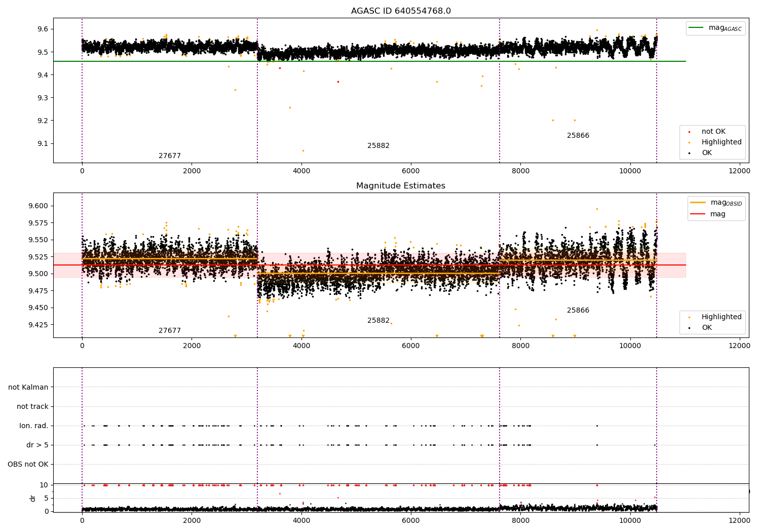Viewport: 760px width, 532px height.
Task: Click y-axis tick 9.575 in middle plot
Action: (x=39, y=223)
